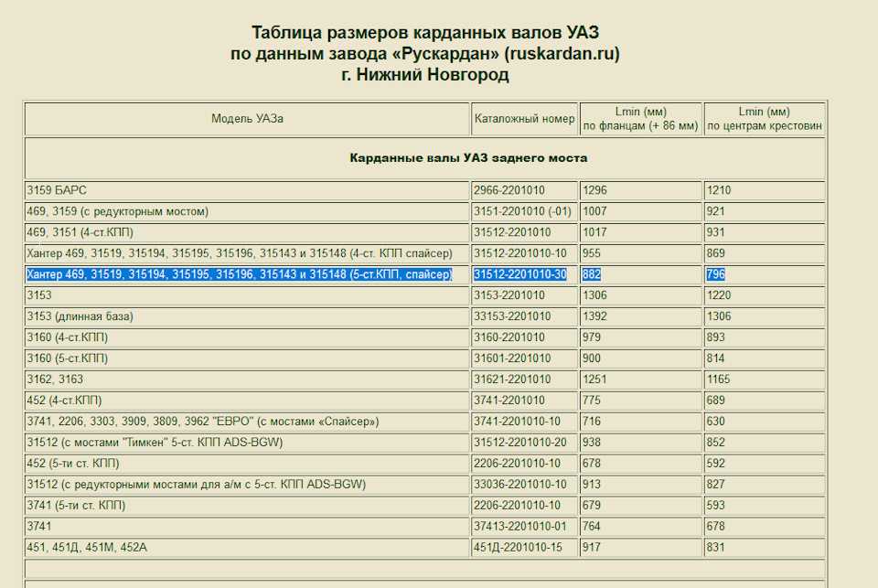Click value '1392' in the flange column

tap(594, 316)
